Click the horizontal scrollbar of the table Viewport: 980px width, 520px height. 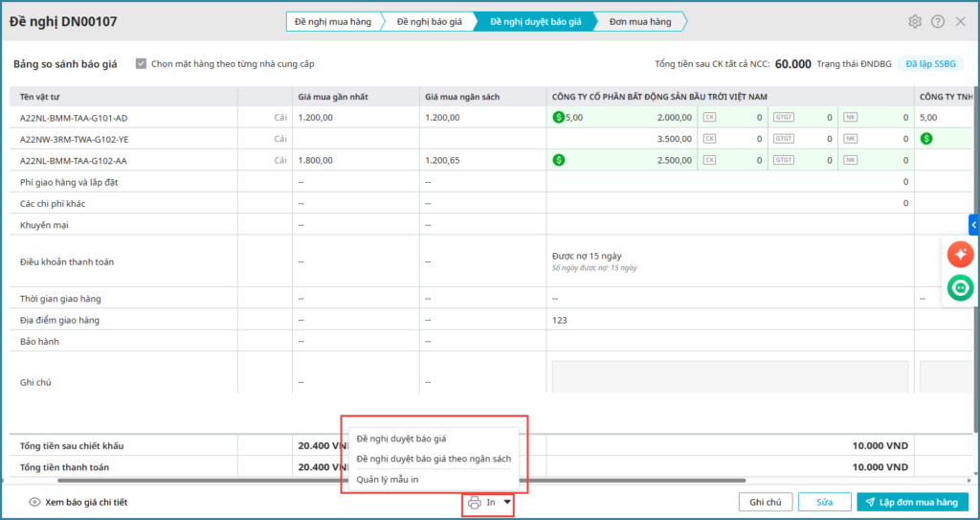pos(402,481)
